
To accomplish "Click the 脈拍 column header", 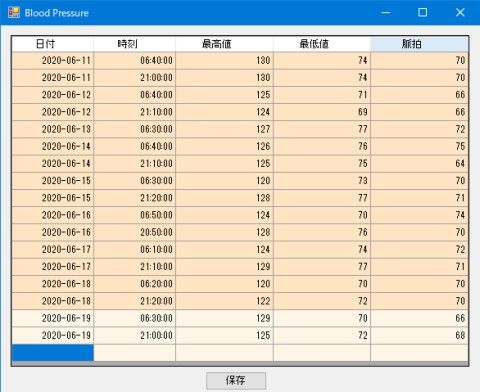I will [x=419, y=44].
